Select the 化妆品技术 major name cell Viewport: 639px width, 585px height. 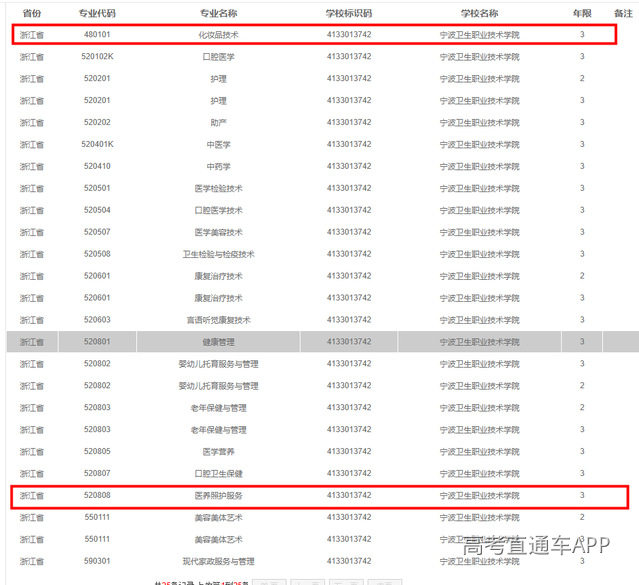click(x=217, y=35)
